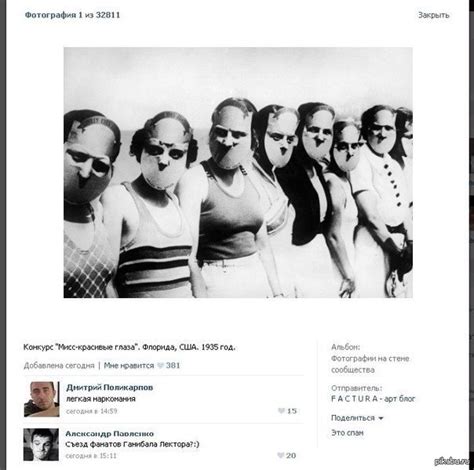Image resolution: width=474 pixels, height=470 pixels.
Task: Open the Фотографии на стене сообщества album
Action: (x=370, y=364)
